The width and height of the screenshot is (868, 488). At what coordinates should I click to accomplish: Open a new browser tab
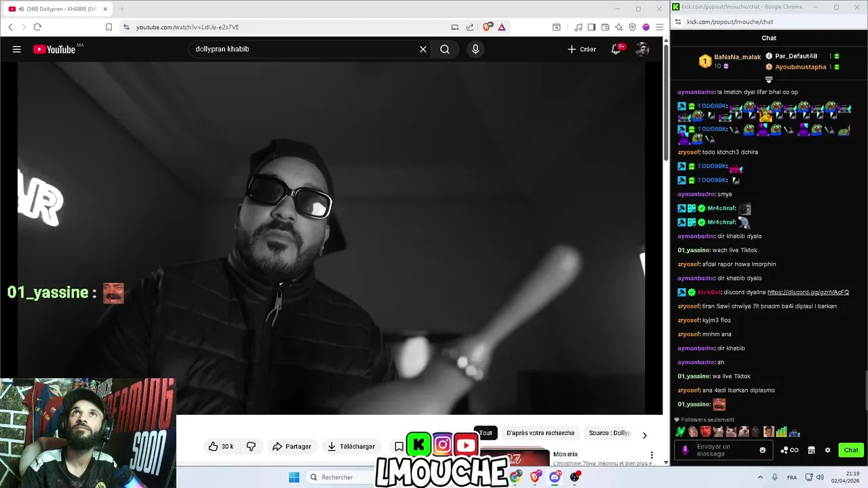[x=122, y=9]
